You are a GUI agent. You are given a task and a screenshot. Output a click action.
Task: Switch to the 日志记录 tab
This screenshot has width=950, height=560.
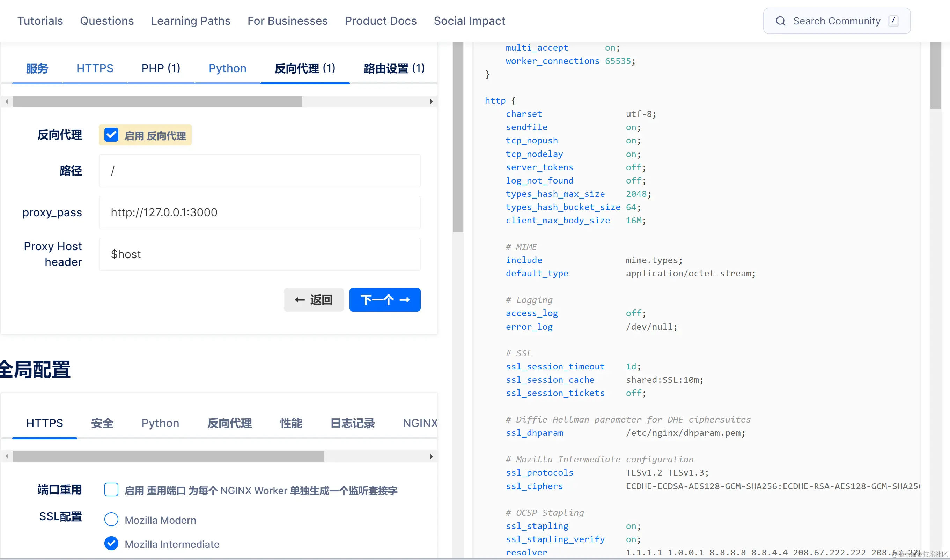352,423
